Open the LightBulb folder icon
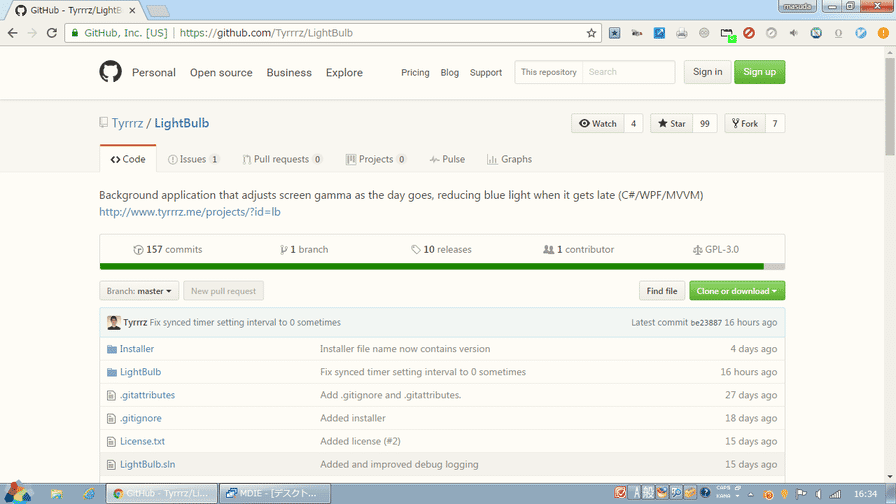 112,372
